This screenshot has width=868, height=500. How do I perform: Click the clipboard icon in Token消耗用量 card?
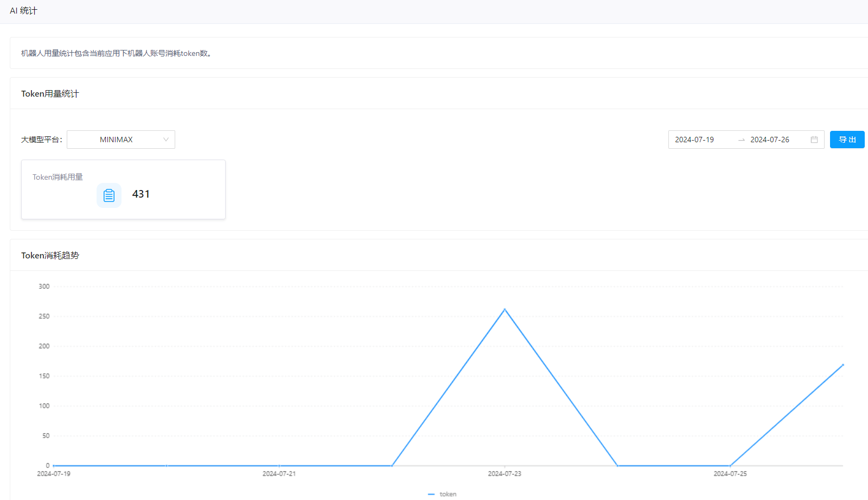point(109,195)
